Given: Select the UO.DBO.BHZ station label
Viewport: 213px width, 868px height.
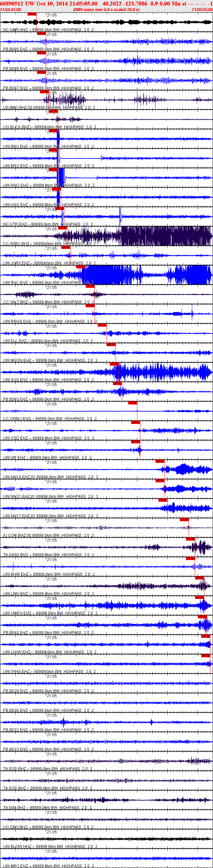Looking at the screenshot, I should point(49,827).
